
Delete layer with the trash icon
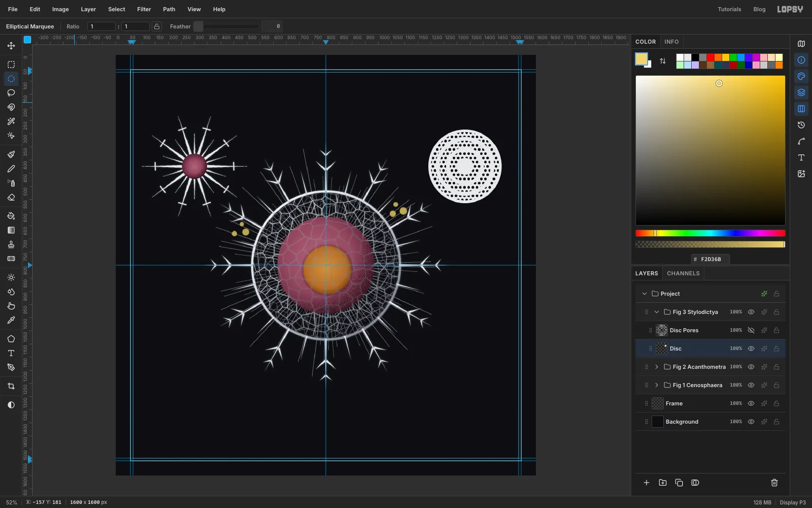point(774,483)
